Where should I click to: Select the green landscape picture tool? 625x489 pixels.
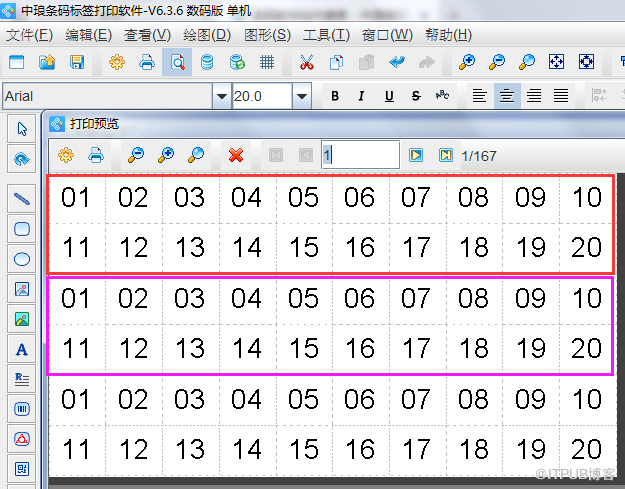click(x=22, y=319)
